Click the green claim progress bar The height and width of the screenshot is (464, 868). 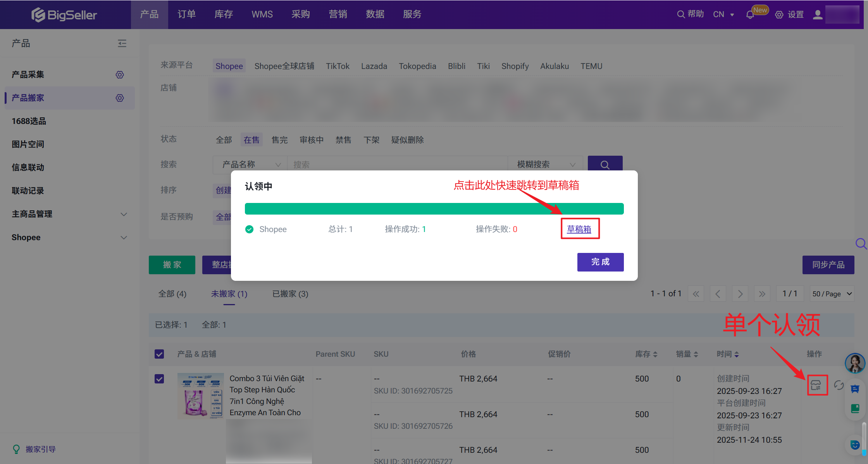click(434, 209)
